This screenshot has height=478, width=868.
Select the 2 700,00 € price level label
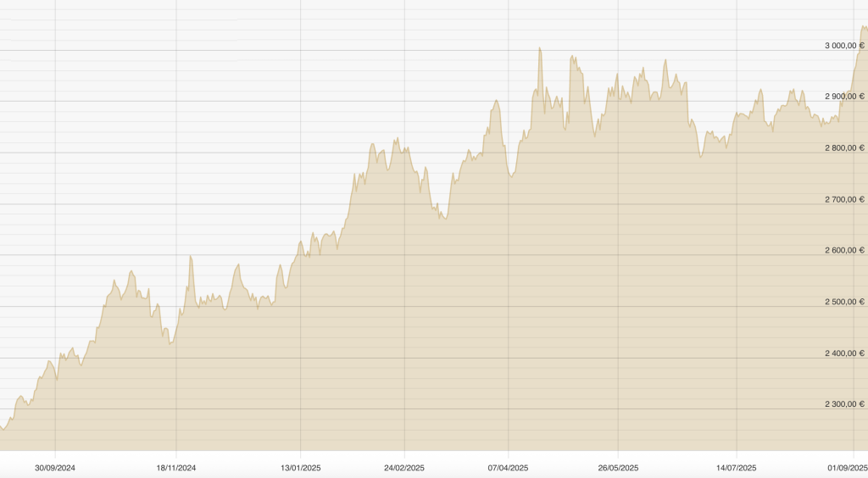(x=844, y=199)
